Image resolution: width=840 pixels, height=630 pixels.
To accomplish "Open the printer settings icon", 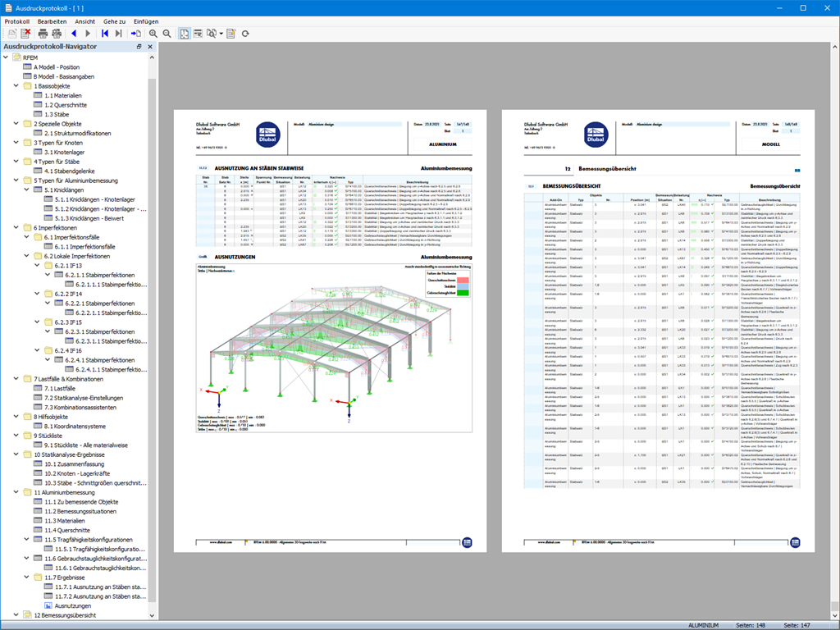I will (57, 34).
